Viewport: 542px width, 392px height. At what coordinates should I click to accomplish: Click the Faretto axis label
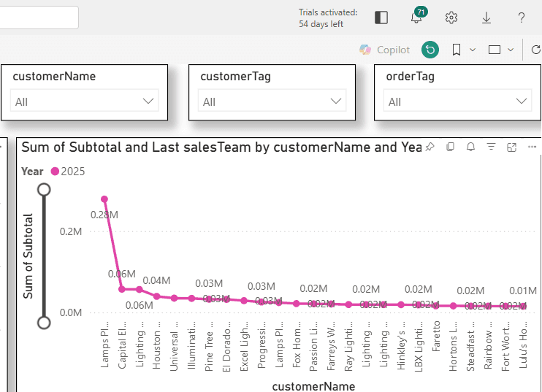pyautogui.click(x=436, y=336)
